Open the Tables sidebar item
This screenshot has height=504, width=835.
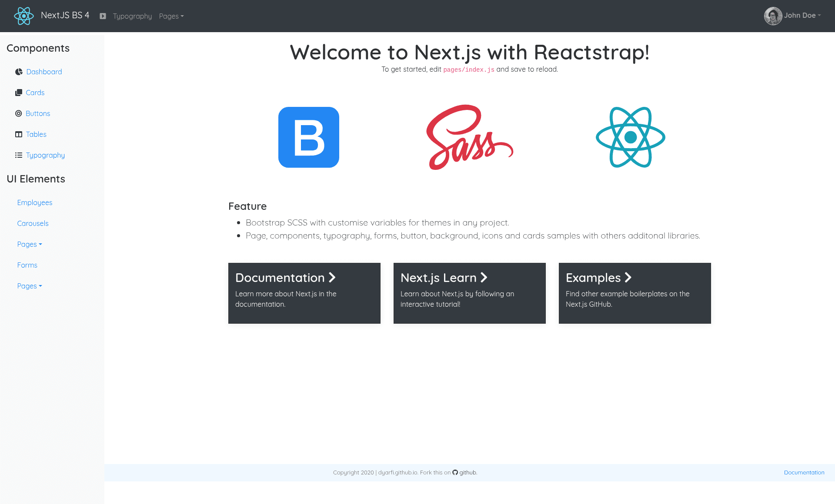pos(36,134)
